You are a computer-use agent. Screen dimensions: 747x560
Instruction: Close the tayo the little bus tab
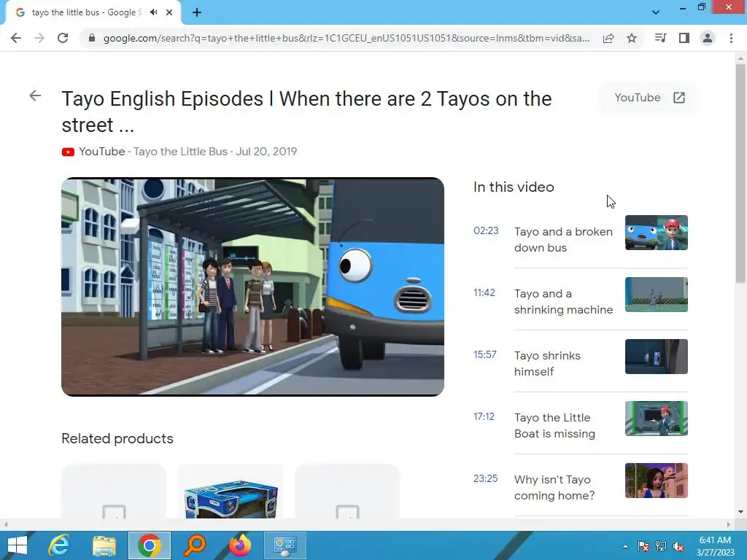click(169, 12)
